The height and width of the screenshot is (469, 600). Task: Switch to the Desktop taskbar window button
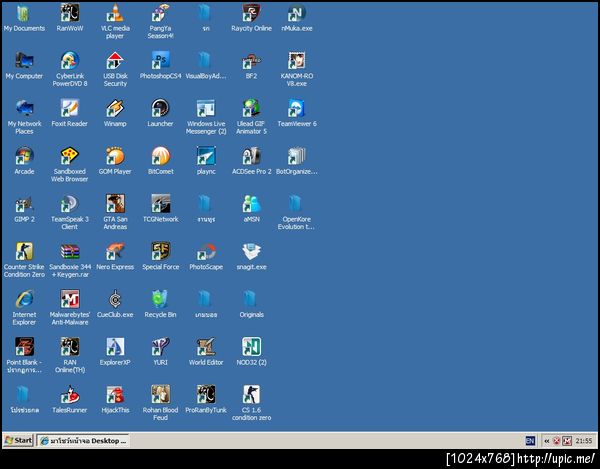click(83, 441)
